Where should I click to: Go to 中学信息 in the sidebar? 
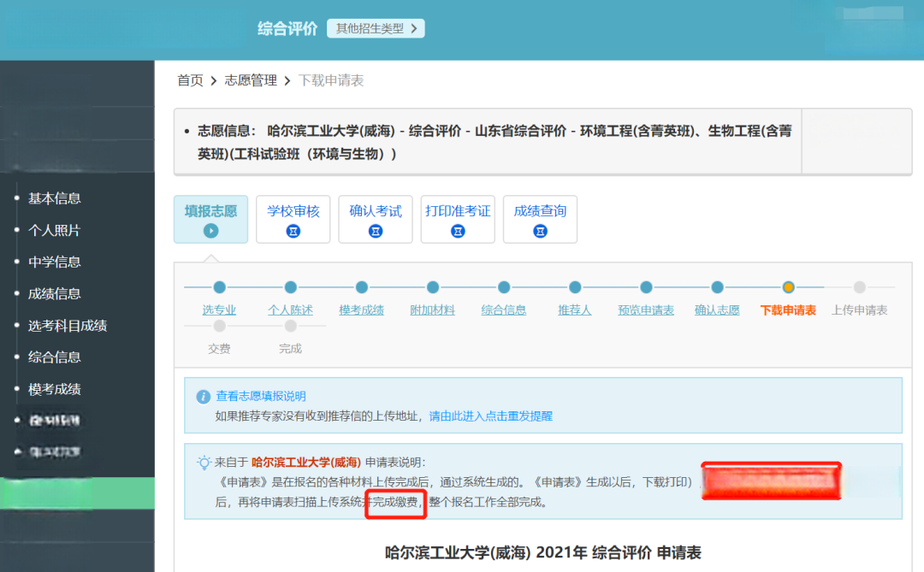point(54,262)
